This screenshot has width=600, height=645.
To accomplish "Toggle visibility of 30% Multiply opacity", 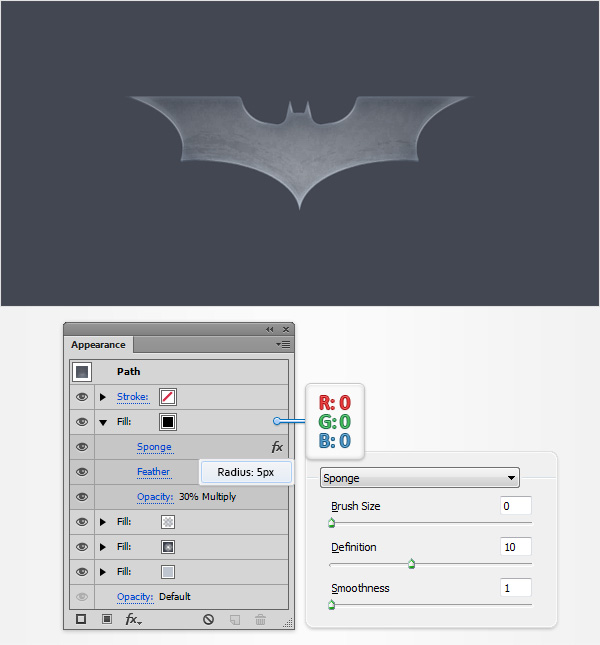I will click(82, 497).
